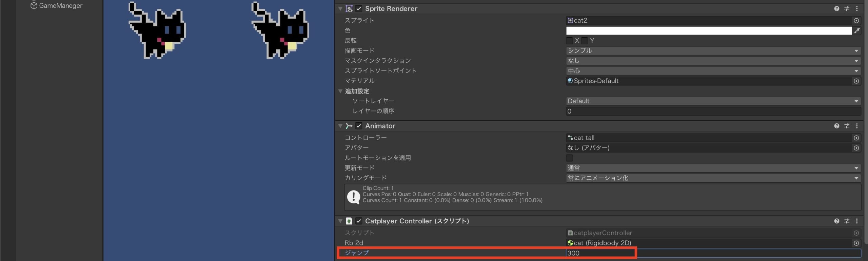
Task: Open 描画モード dropdown showing シンプル
Action: [713, 51]
